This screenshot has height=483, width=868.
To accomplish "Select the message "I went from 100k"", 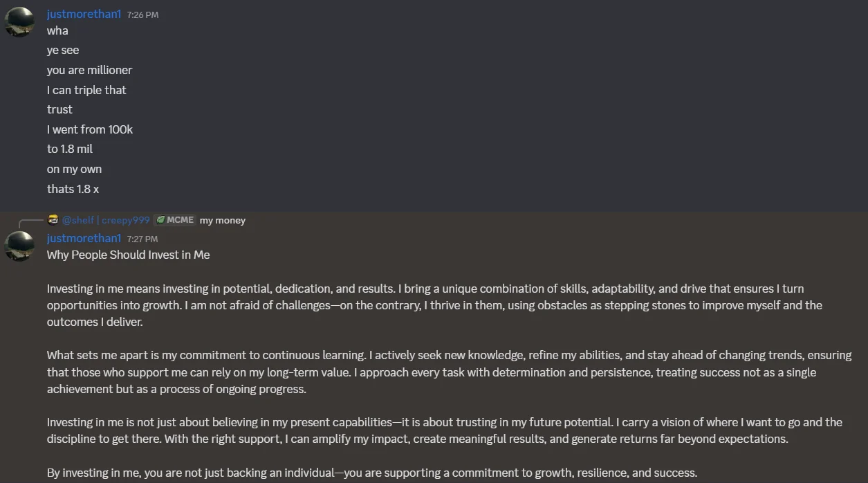I will (90, 129).
